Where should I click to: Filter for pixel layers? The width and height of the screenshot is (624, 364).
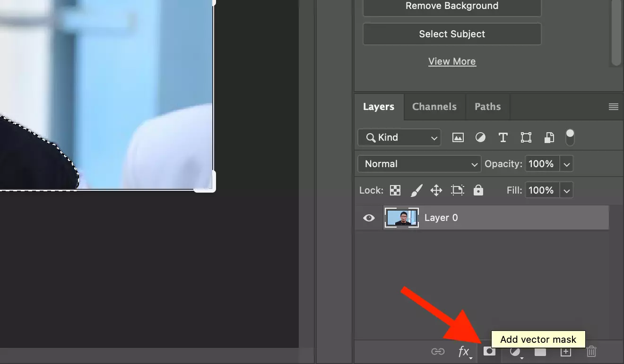point(458,137)
